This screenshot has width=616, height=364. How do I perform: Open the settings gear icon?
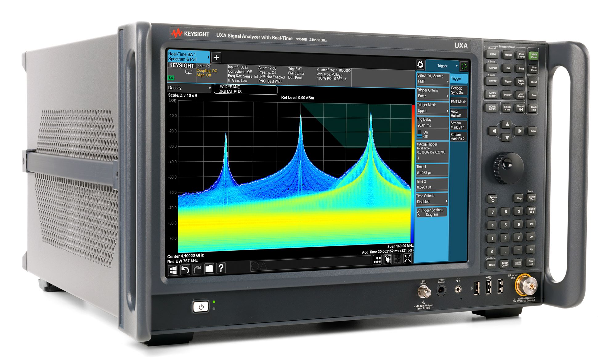420,65
